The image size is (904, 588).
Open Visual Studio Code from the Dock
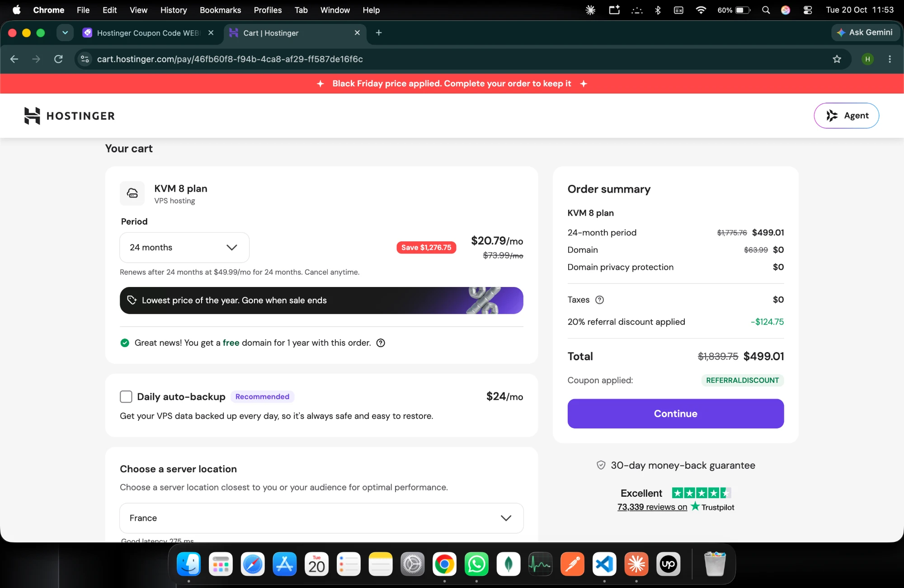[x=604, y=564]
